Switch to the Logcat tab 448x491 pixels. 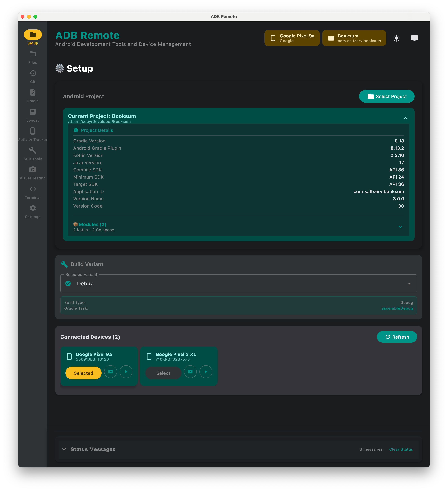[32, 115]
